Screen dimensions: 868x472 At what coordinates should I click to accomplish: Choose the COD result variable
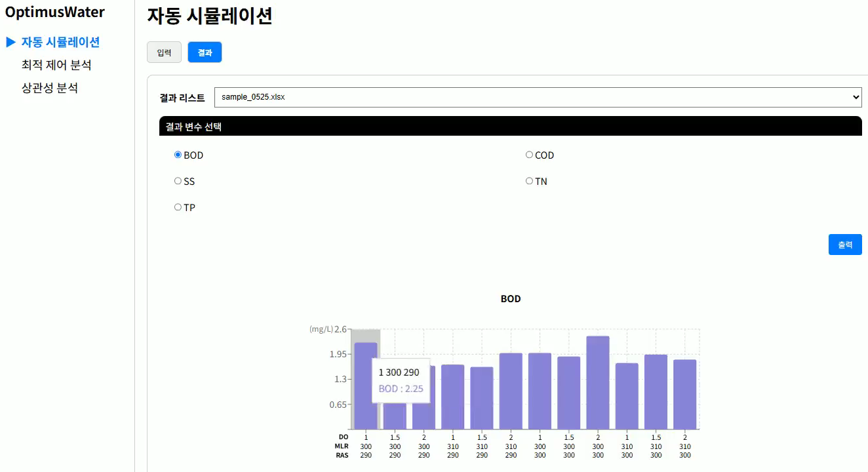pyautogui.click(x=529, y=155)
